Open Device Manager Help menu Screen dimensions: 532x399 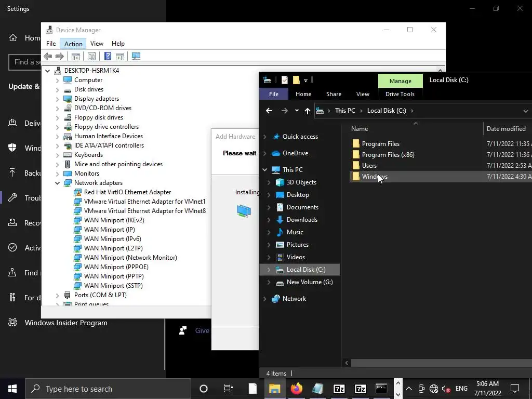118,44
